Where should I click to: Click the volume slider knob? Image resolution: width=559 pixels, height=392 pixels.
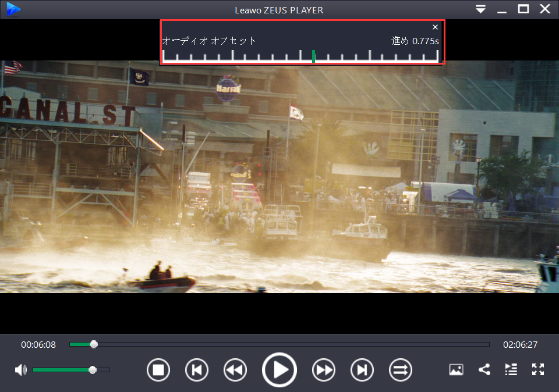[x=93, y=370]
